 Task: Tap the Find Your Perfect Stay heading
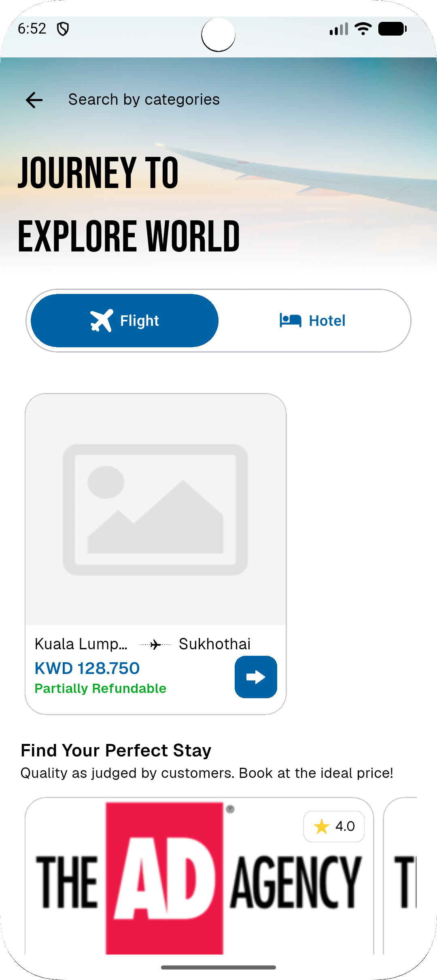(116, 750)
